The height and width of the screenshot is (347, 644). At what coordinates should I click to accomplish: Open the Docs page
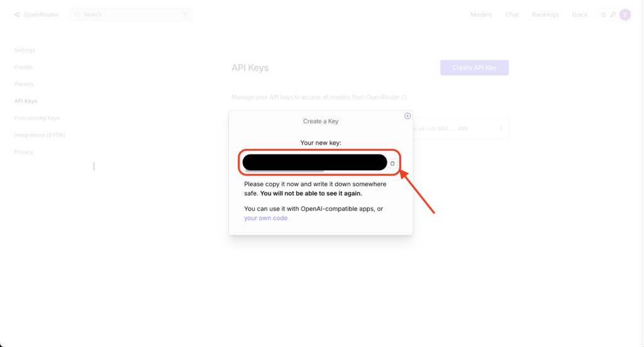tap(579, 14)
